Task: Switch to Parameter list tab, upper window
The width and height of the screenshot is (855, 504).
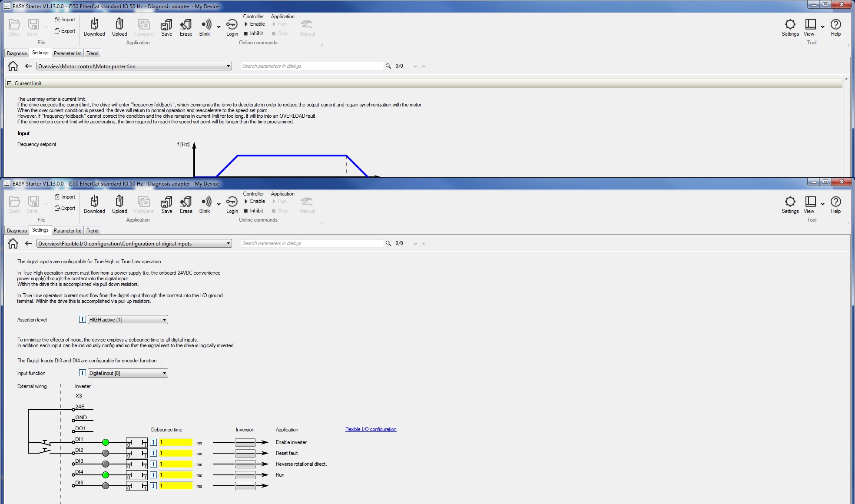Action: pyautogui.click(x=67, y=53)
